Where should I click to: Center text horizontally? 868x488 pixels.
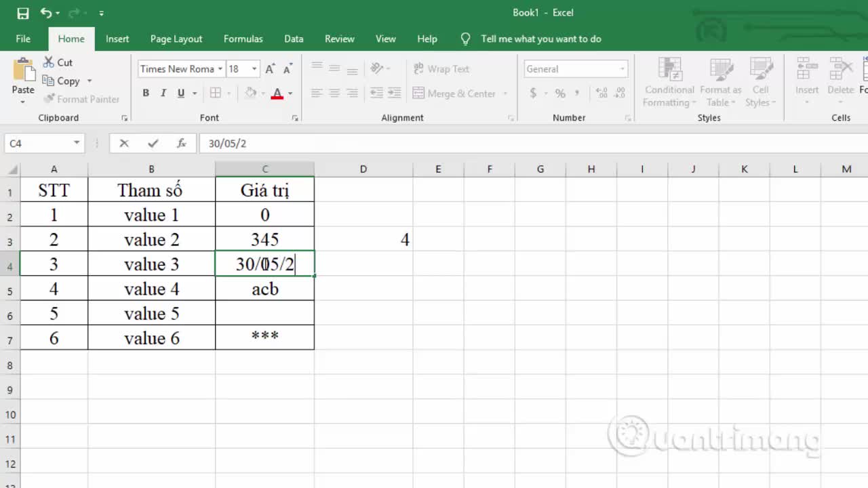tap(334, 94)
